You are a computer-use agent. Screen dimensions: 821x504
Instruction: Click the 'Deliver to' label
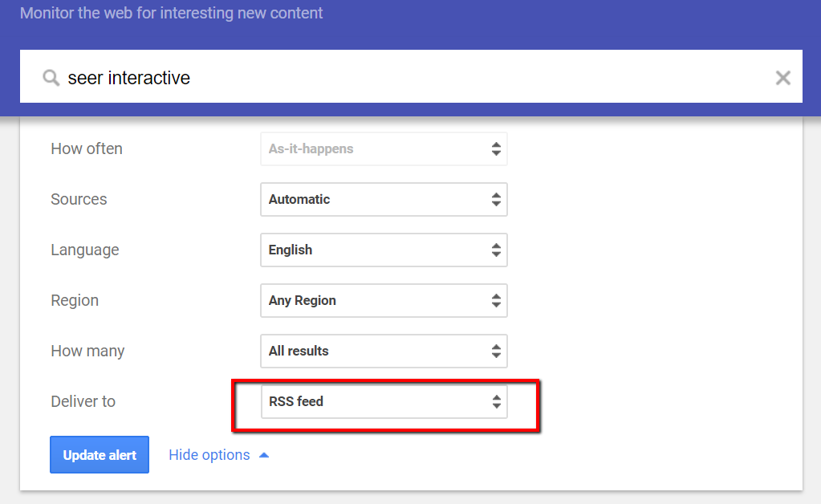(83, 401)
